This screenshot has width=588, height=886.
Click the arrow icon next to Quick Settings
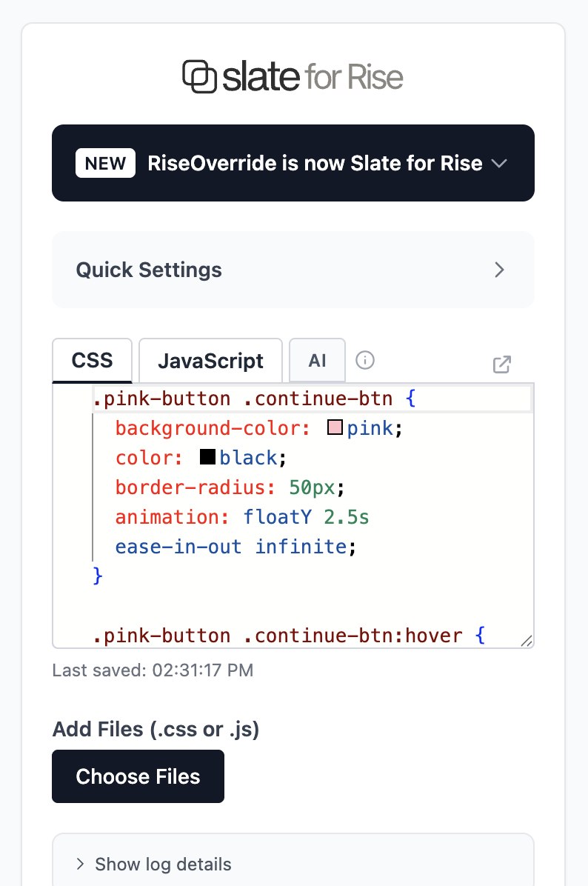[x=499, y=270]
